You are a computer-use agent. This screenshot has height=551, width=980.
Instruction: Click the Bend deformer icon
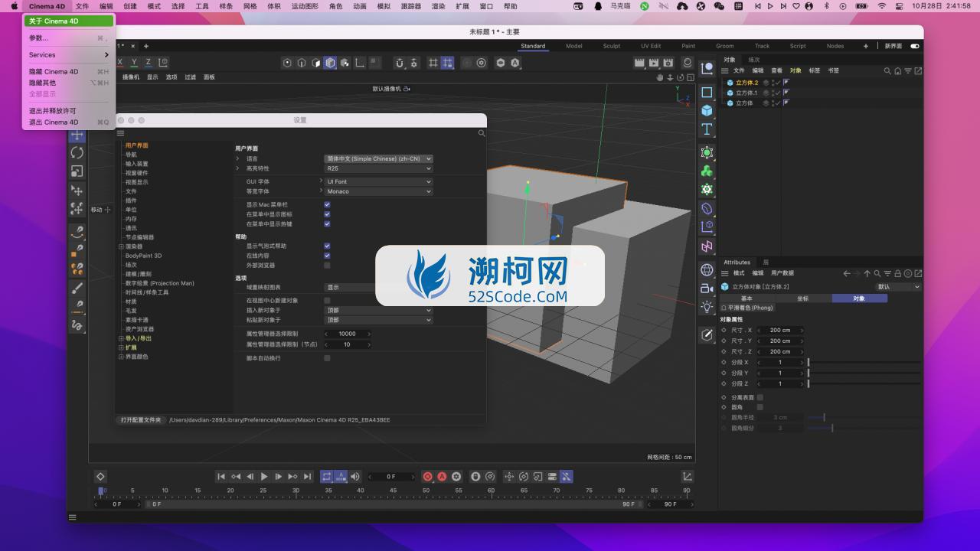pos(707,208)
